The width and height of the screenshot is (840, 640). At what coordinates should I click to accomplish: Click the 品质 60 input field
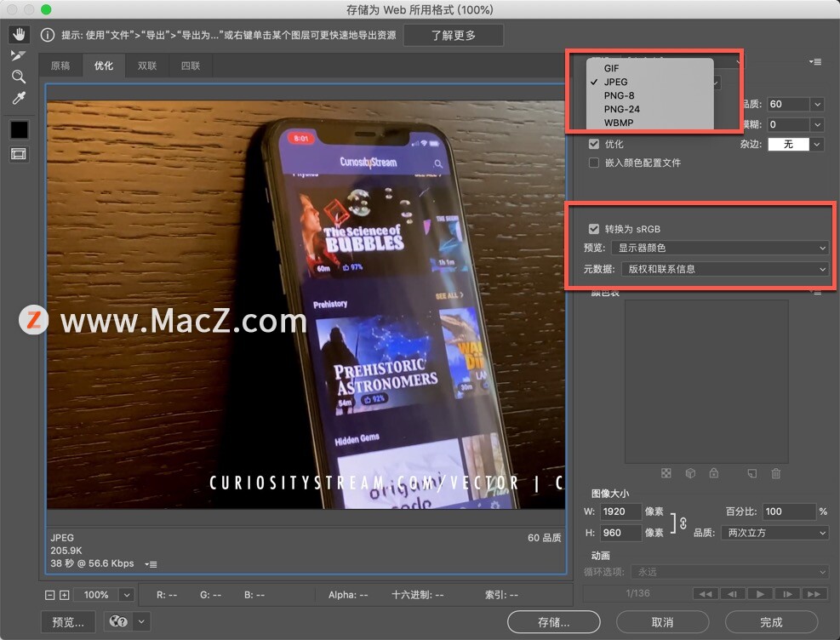point(789,105)
